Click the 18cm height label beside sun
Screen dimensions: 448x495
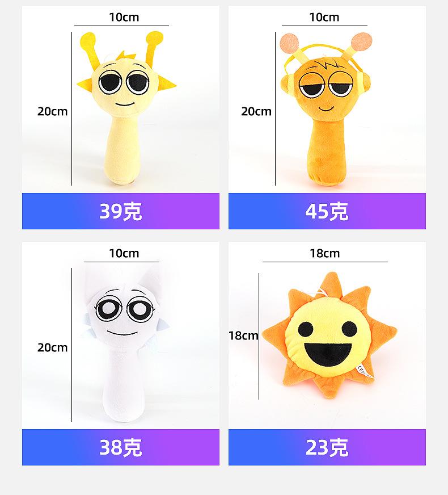tap(243, 335)
